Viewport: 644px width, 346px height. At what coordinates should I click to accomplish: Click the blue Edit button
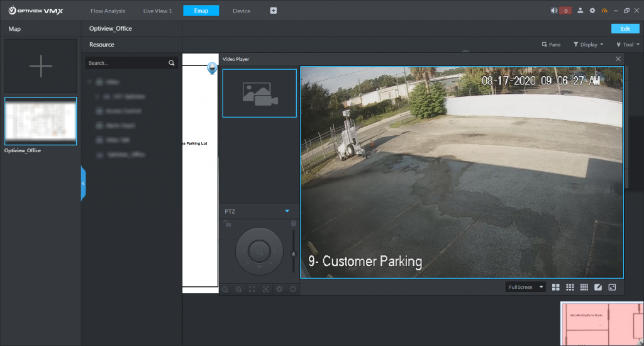625,29
